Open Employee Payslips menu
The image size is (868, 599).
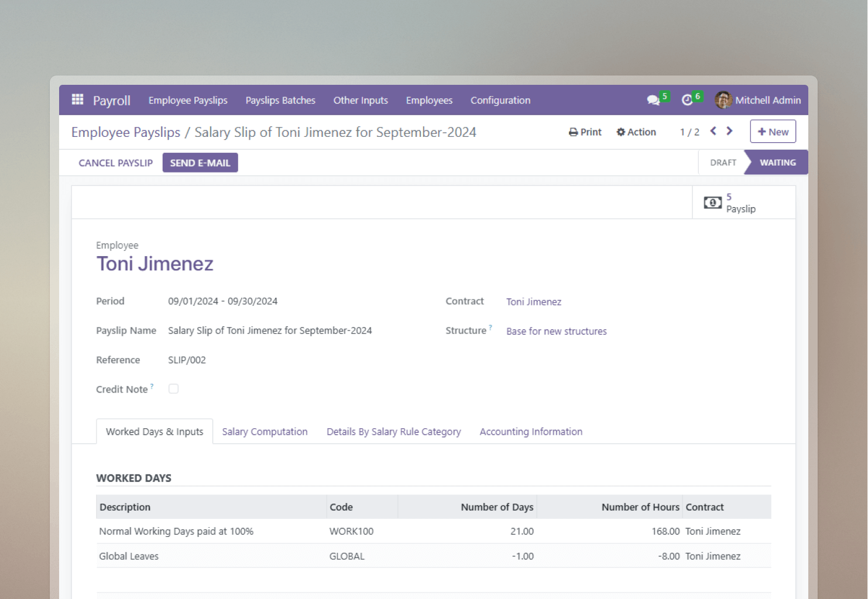pos(188,100)
